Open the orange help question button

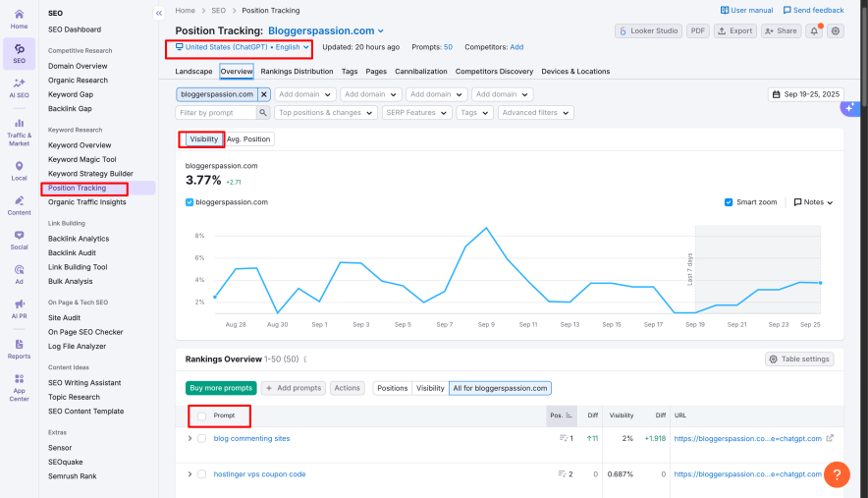837,474
